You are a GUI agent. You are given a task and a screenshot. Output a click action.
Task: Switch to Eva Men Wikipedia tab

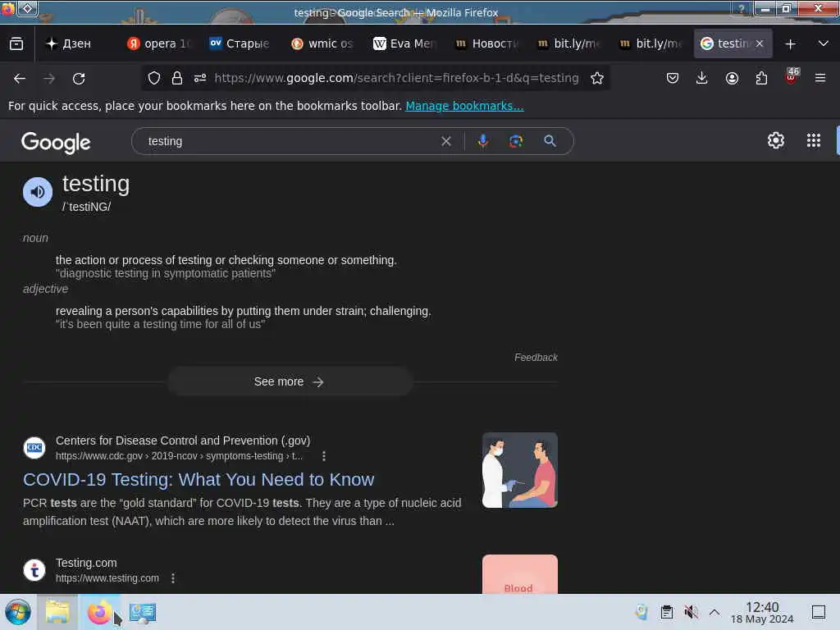(x=405, y=43)
